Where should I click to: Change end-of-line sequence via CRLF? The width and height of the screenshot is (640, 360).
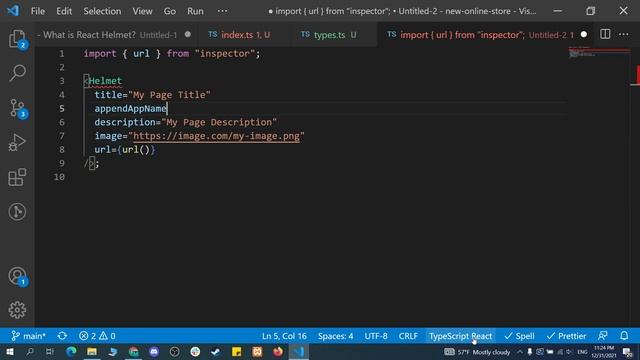(408, 336)
